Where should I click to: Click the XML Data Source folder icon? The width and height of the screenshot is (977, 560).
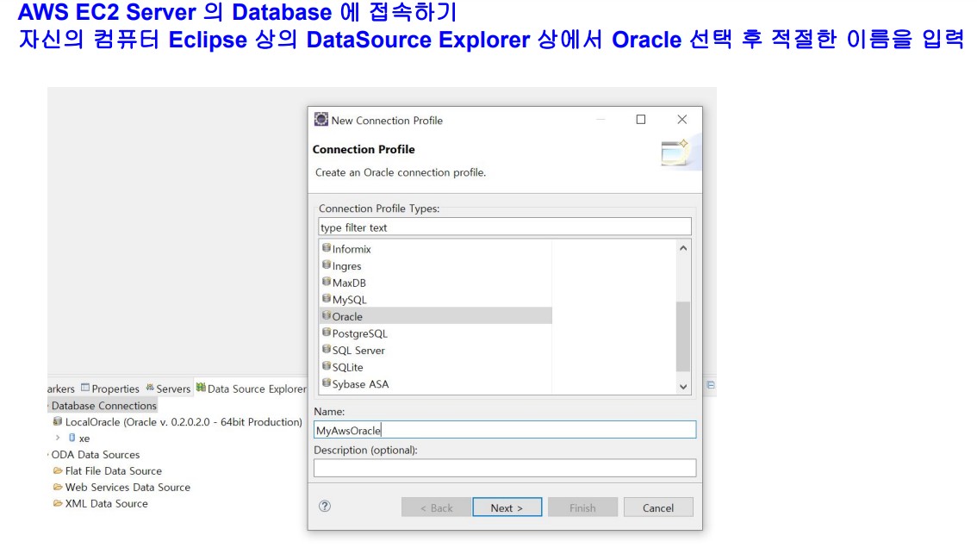coord(58,502)
